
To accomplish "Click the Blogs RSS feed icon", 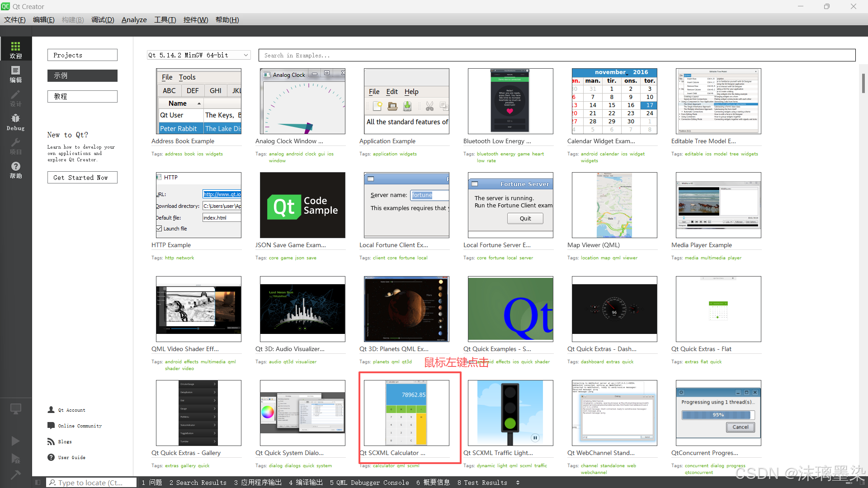I will point(51,441).
